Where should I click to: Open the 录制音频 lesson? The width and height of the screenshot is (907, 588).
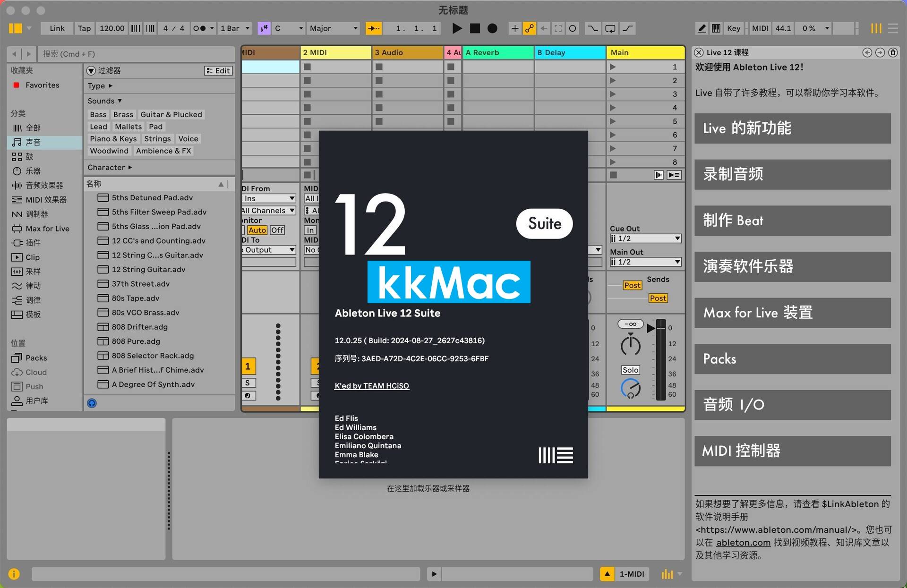click(x=792, y=174)
